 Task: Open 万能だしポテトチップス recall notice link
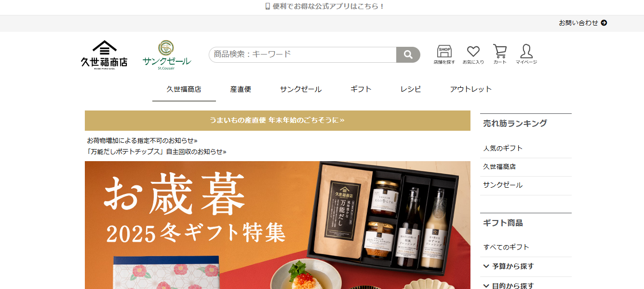[157, 151]
